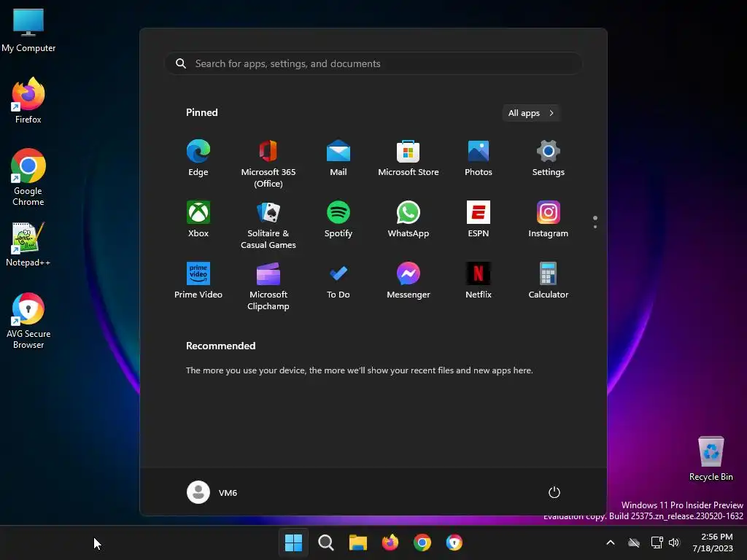Show All apps list
This screenshot has height=560, width=747.
tap(531, 113)
